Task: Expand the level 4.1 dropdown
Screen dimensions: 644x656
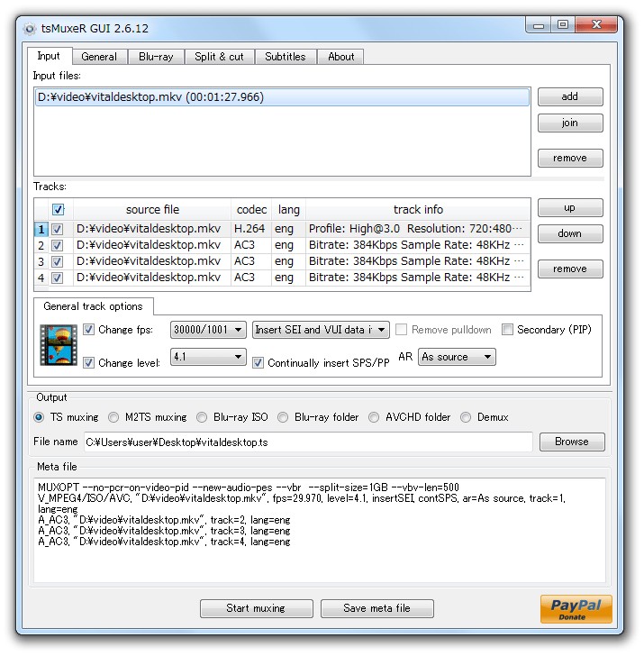Action: pyautogui.click(x=208, y=357)
